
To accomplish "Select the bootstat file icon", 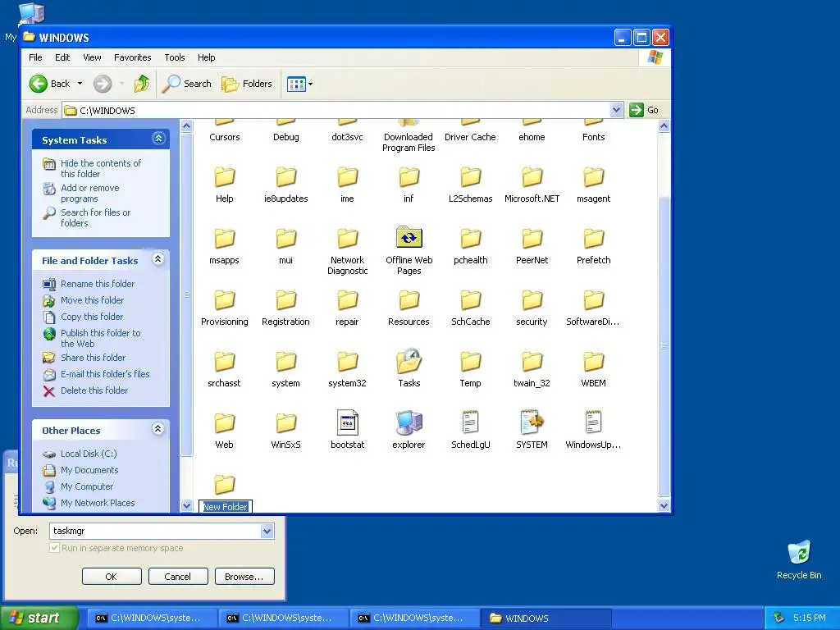I will point(347,422).
